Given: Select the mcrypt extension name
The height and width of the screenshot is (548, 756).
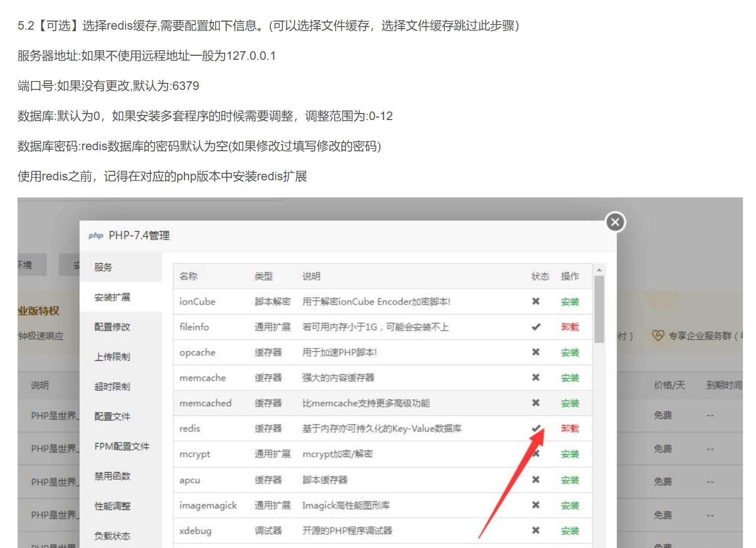Looking at the screenshot, I should 195,454.
